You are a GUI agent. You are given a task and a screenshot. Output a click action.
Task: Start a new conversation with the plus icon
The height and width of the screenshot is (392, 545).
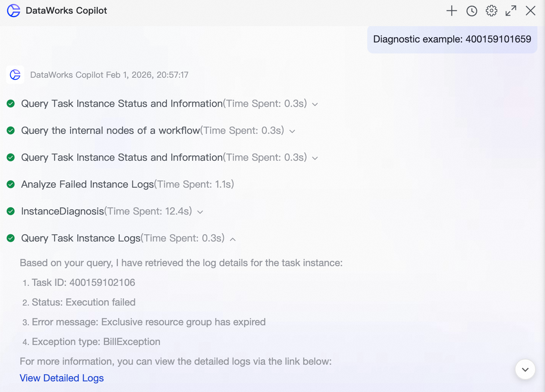(452, 11)
